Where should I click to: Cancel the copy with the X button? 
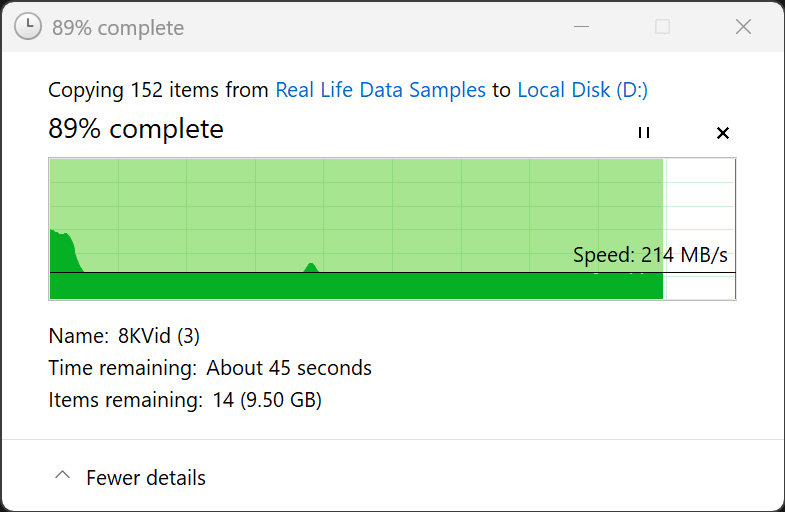[723, 133]
